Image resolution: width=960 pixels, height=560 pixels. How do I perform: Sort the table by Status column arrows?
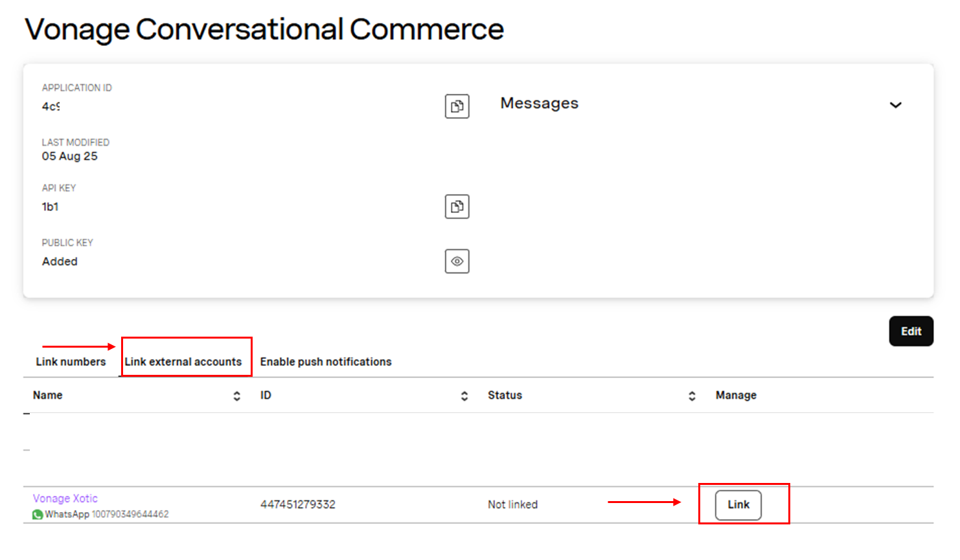pyautogui.click(x=692, y=396)
